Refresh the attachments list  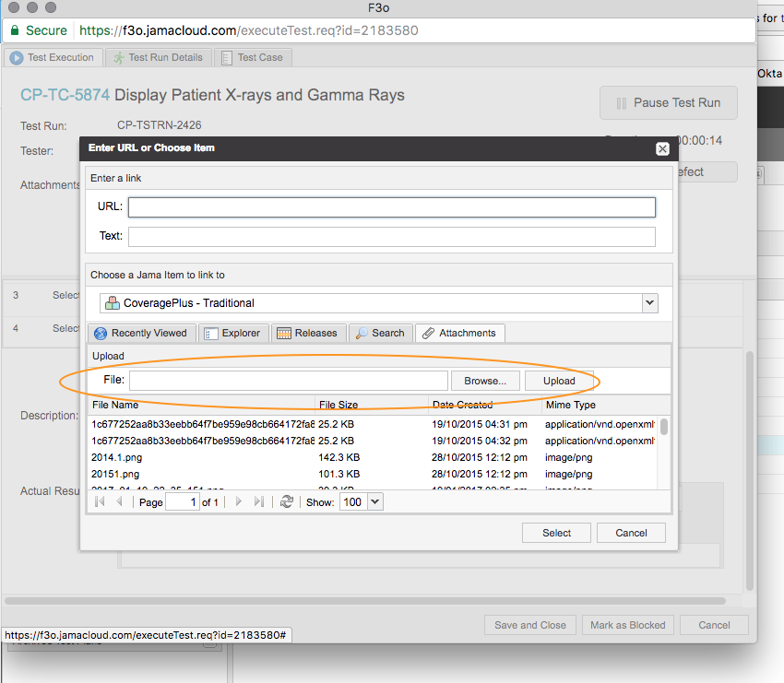[287, 501]
